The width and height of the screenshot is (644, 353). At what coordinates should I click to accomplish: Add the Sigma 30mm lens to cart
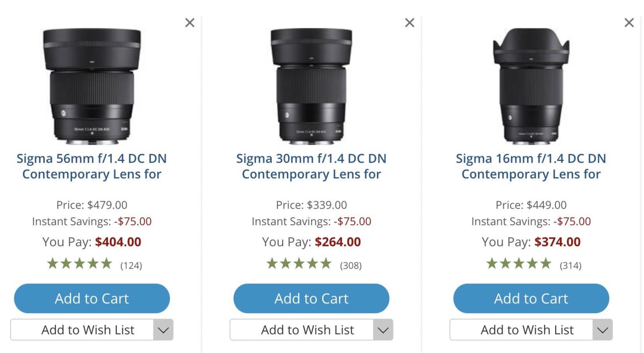(x=311, y=298)
